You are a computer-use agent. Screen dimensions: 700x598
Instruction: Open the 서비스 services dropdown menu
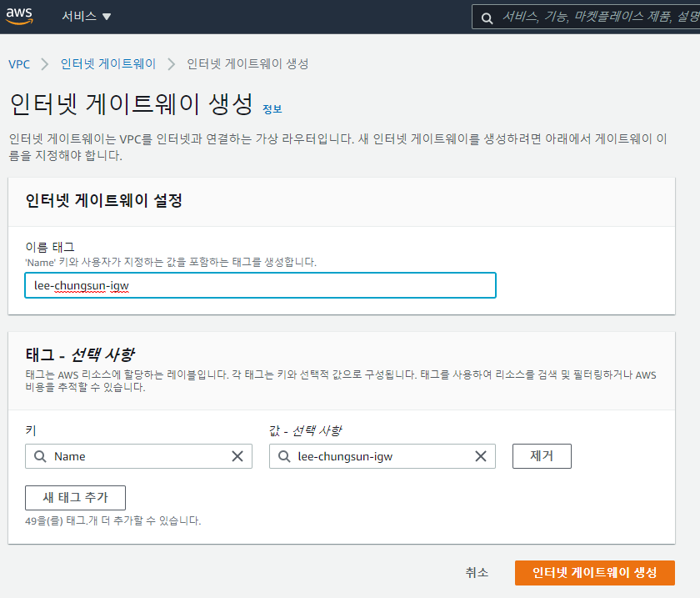(86, 17)
